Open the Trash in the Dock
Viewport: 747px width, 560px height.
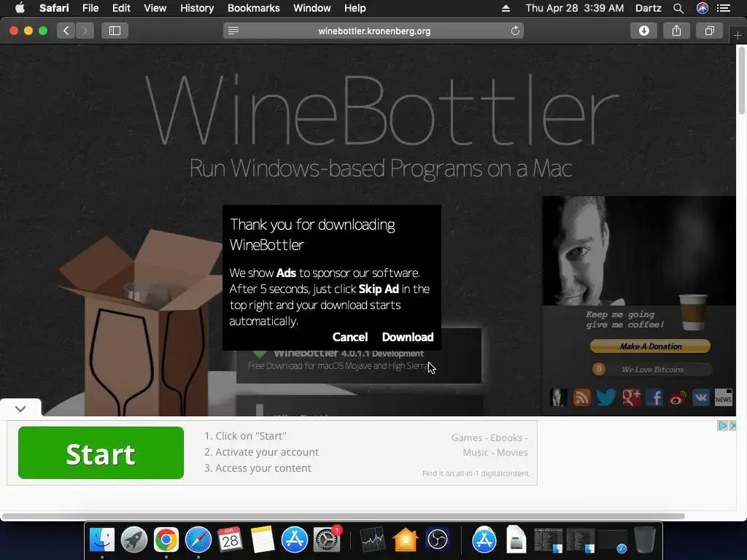point(645,540)
